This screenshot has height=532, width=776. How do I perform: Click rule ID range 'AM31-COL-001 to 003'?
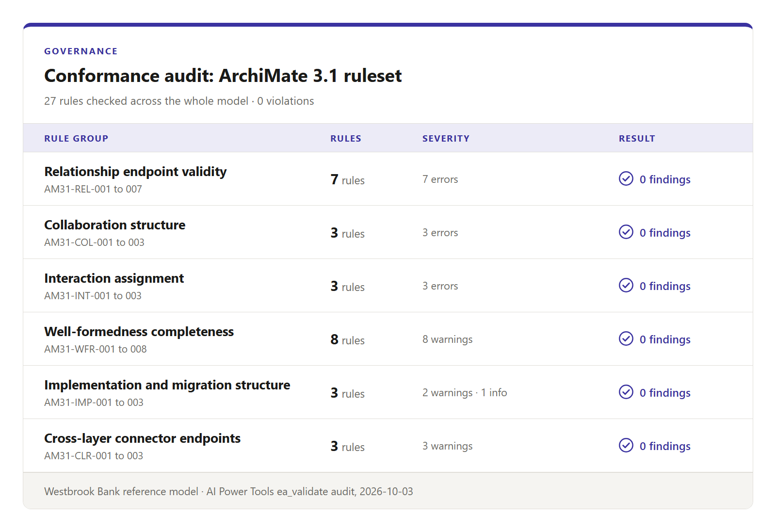94,242
